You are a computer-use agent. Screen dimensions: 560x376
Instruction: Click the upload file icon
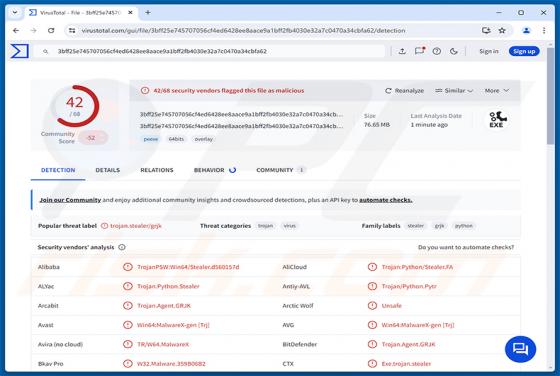click(x=402, y=51)
